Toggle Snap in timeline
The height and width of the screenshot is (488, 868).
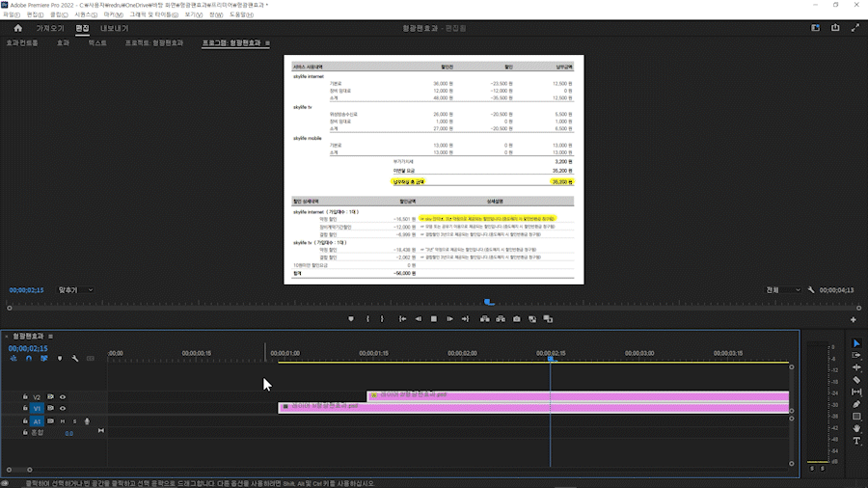click(29, 359)
